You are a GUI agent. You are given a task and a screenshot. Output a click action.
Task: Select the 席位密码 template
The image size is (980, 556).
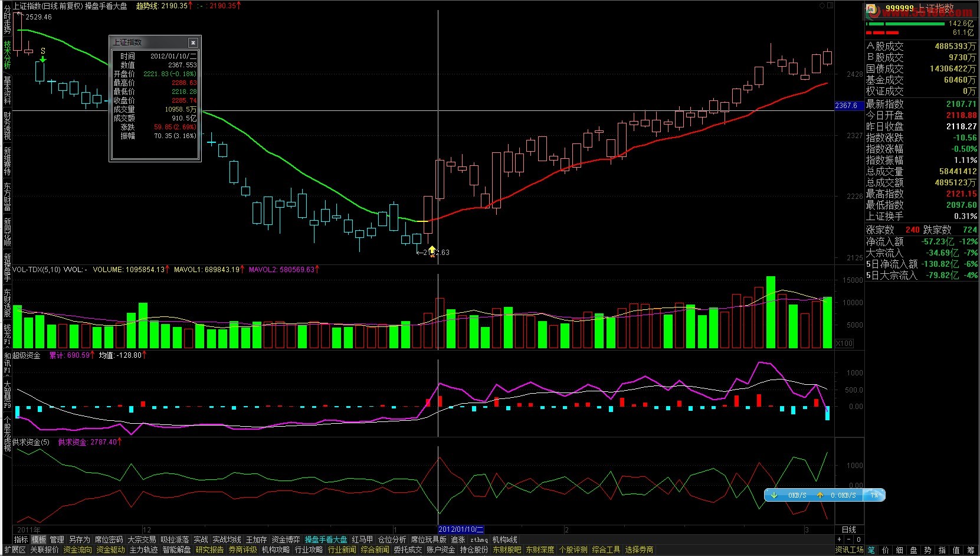[109, 539]
